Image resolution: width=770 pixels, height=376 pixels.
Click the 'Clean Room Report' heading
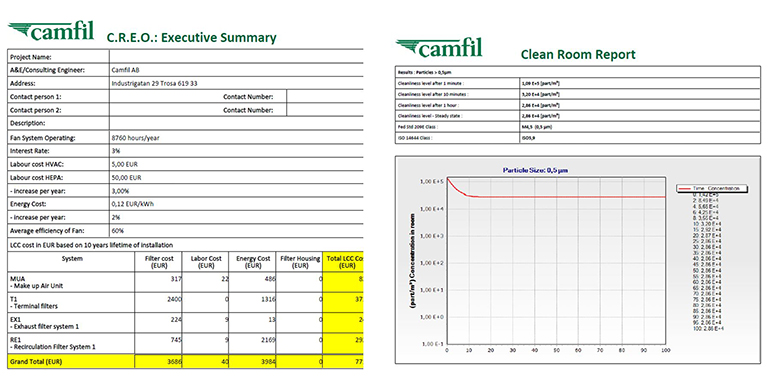(578, 54)
